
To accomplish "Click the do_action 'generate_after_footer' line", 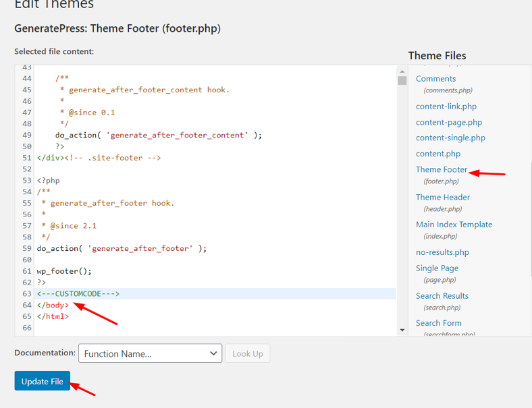I will (122, 248).
